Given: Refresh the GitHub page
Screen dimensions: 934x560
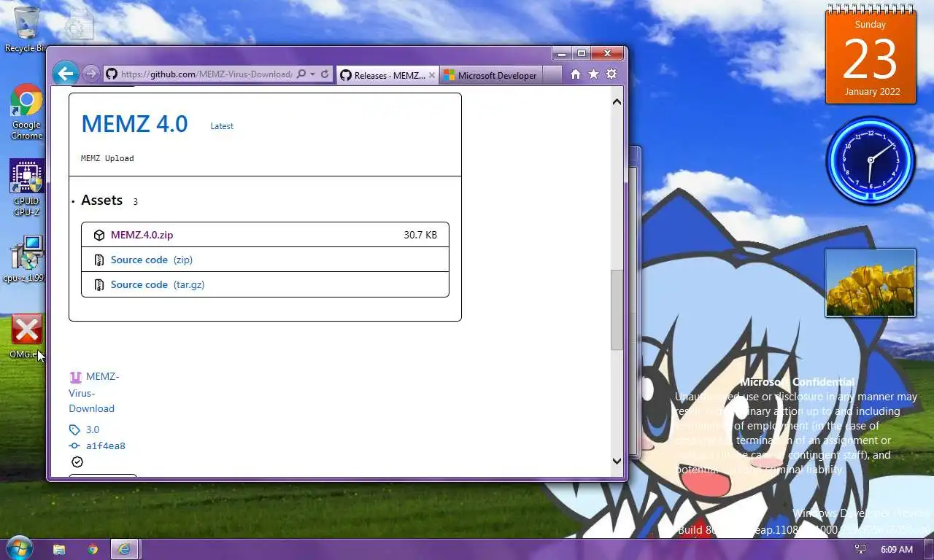Looking at the screenshot, I should [325, 74].
